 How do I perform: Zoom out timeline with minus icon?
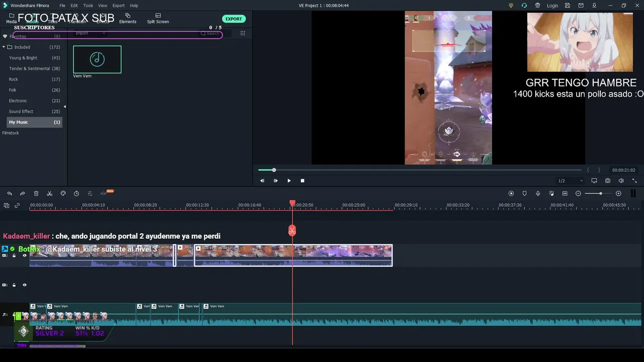click(x=578, y=194)
